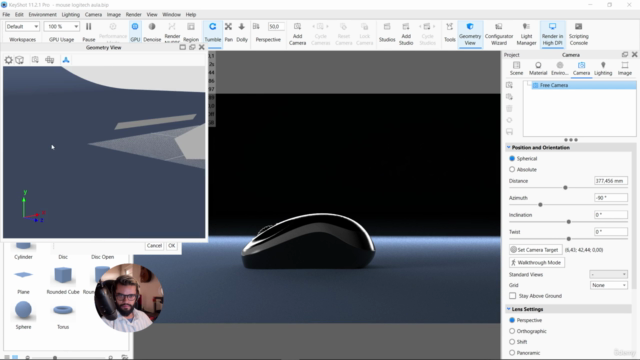Add the Torus primitive
The width and height of the screenshot is (640, 360).
(63, 314)
